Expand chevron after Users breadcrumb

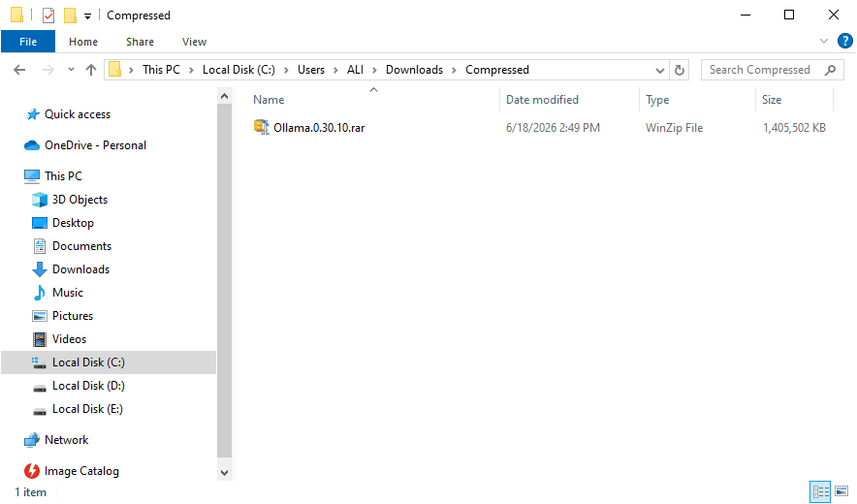(335, 70)
